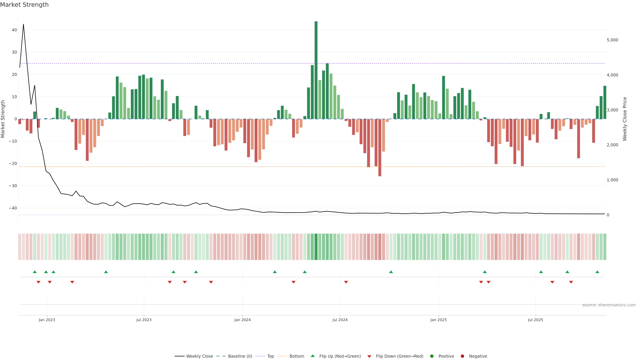This screenshot has height=362, width=644.
Task: Click the rightmost green flip-up triangle marker
Action: point(597,272)
